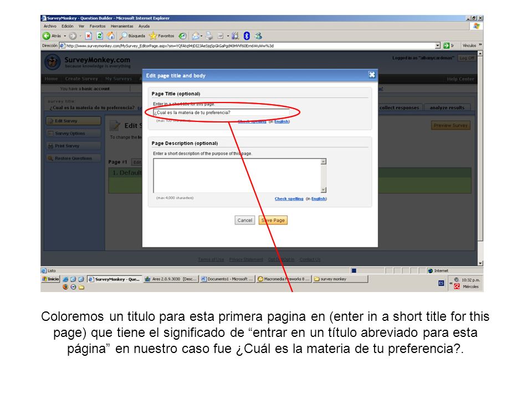This screenshot has height=399, width=532.
Task: Switch to Ares 2.0.9.3030 taskbar item
Action: click(170, 279)
